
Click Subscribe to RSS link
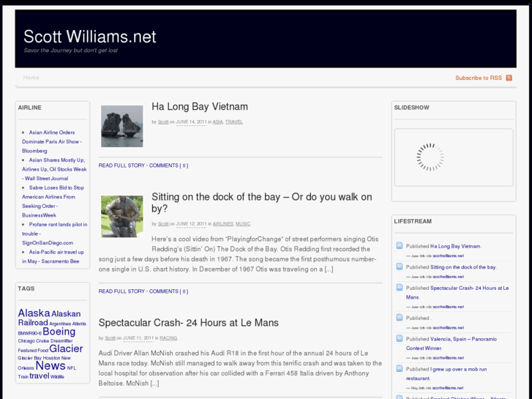(479, 78)
